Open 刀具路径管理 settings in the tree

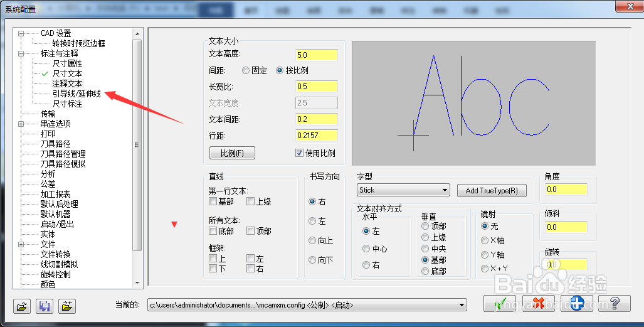(x=63, y=154)
